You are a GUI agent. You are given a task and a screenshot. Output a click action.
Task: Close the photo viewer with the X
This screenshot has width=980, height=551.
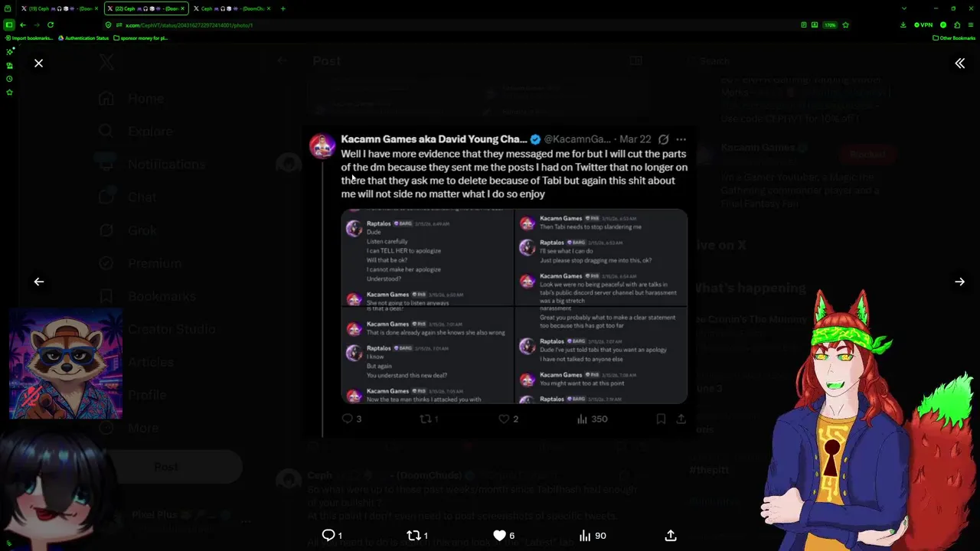[38, 64]
